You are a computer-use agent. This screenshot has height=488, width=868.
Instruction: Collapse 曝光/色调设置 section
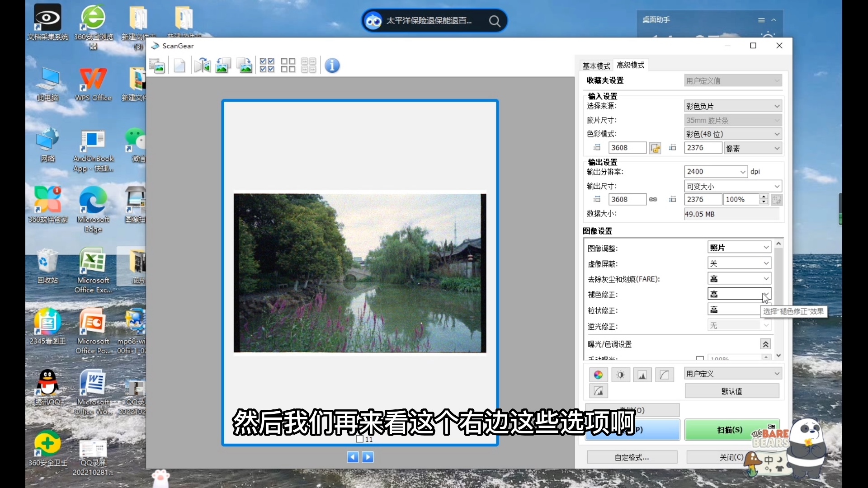tap(765, 344)
